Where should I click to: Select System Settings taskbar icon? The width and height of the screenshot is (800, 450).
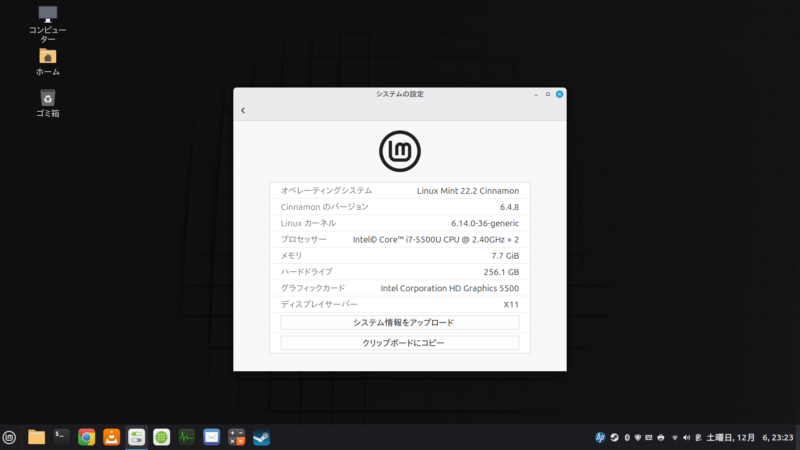point(137,437)
